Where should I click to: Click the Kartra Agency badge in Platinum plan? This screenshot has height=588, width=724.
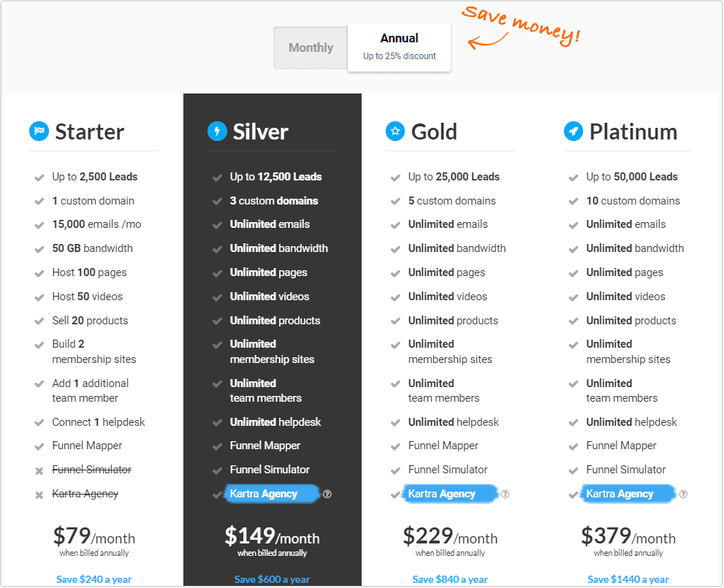click(x=628, y=493)
